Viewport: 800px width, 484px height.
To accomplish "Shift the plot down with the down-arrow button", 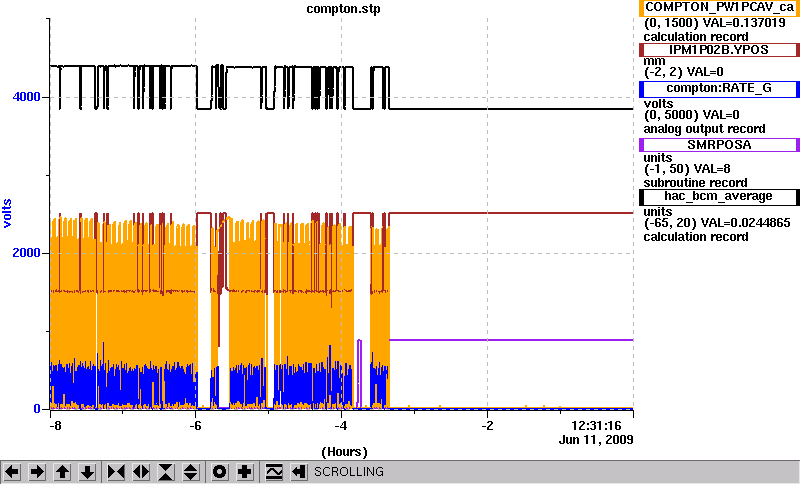I will click(87, 472).
